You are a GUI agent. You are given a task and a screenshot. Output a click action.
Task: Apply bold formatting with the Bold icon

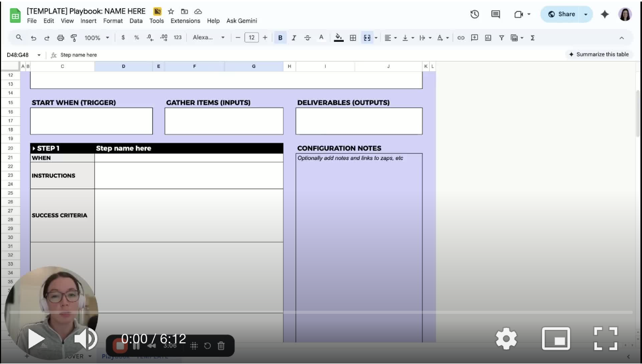coord(280,37)
